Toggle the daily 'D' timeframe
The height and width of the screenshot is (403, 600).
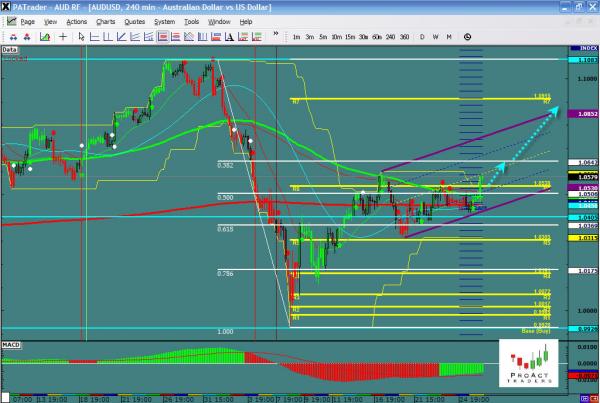[422, 37]
